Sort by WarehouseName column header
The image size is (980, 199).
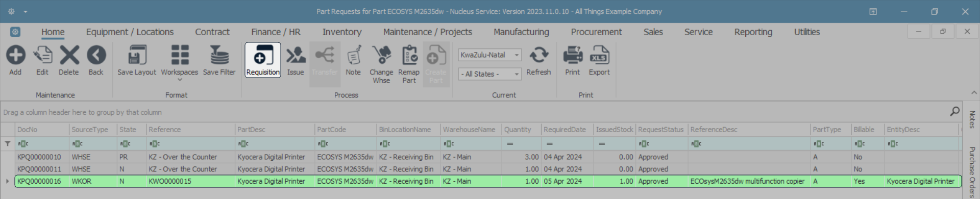coord(471,130)
